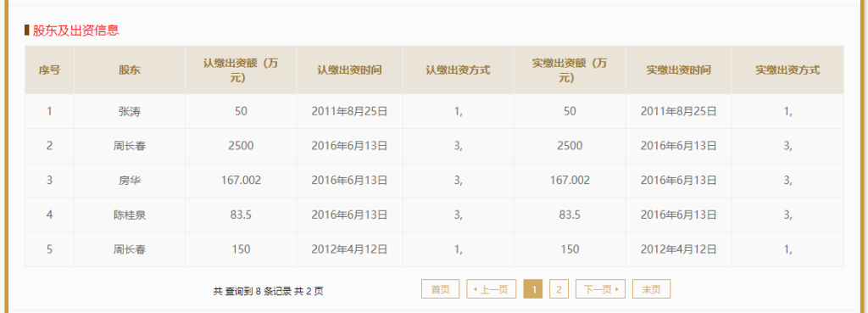The height and width of the screenshot is (313, 868).
Task: Select shareholder name 张涛
Action: pyautogui.click(x=130, y=111)
